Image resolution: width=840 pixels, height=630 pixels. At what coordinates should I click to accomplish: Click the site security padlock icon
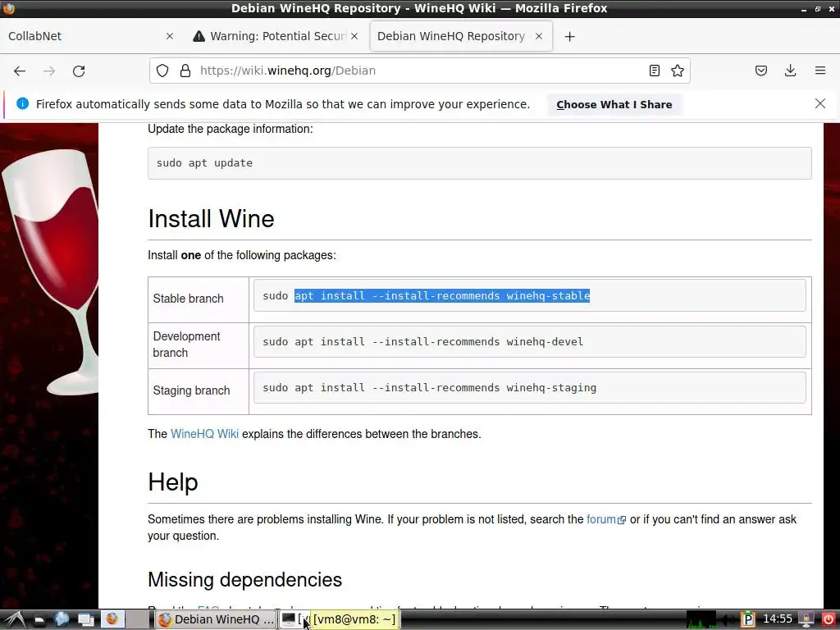pos(185,71)
